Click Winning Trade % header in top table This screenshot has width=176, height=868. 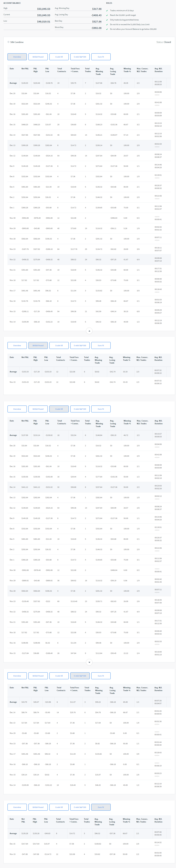(x=127, y=70)
